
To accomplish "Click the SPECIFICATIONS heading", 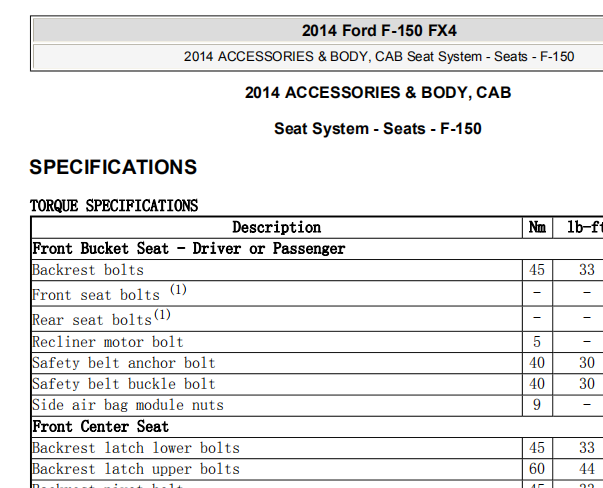I will click(x=113, y=167).
